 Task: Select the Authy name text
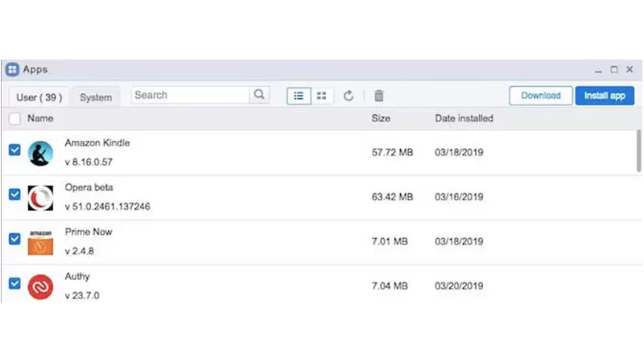coord(77,277)
